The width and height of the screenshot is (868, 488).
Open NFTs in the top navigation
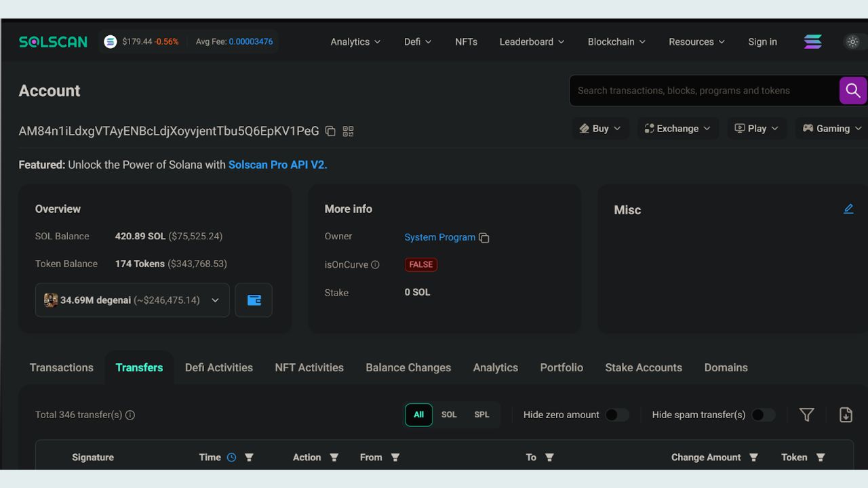(x=466, y=42)
